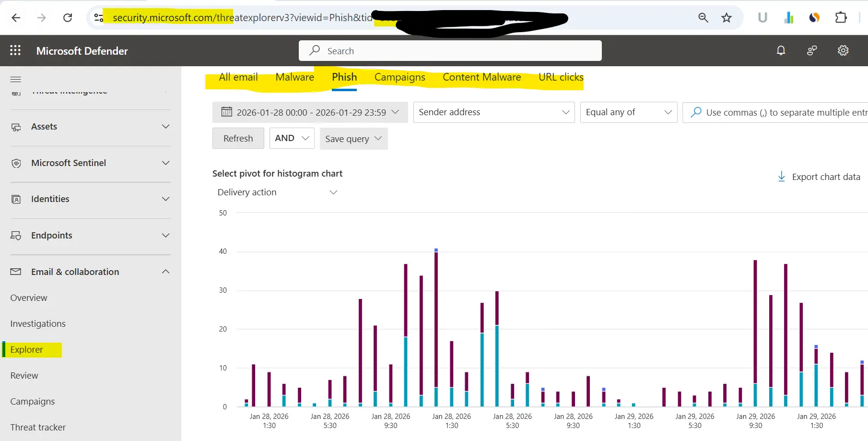Viewport: 868px width, 441px height.
Task: Collapse the Email & collaboration section
Action: (165, 272)
